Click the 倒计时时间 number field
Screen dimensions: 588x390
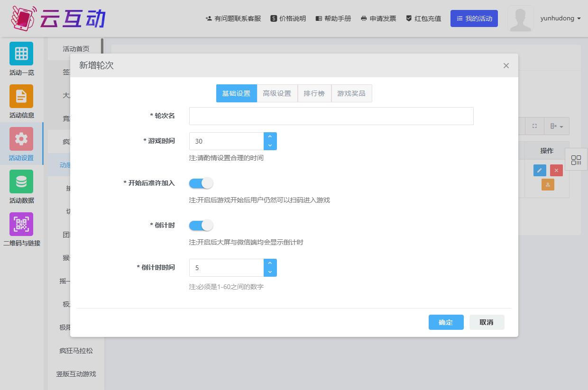click(227, 268)
